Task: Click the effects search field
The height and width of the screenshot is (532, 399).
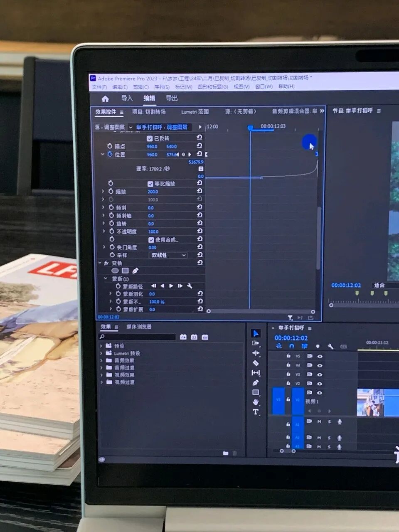Action: point(138,337)
